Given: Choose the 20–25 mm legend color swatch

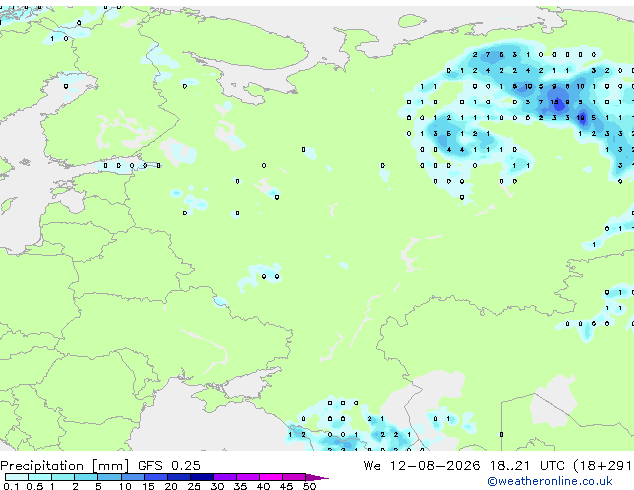Looking at the screenshot, I should (x=178, y=477).
